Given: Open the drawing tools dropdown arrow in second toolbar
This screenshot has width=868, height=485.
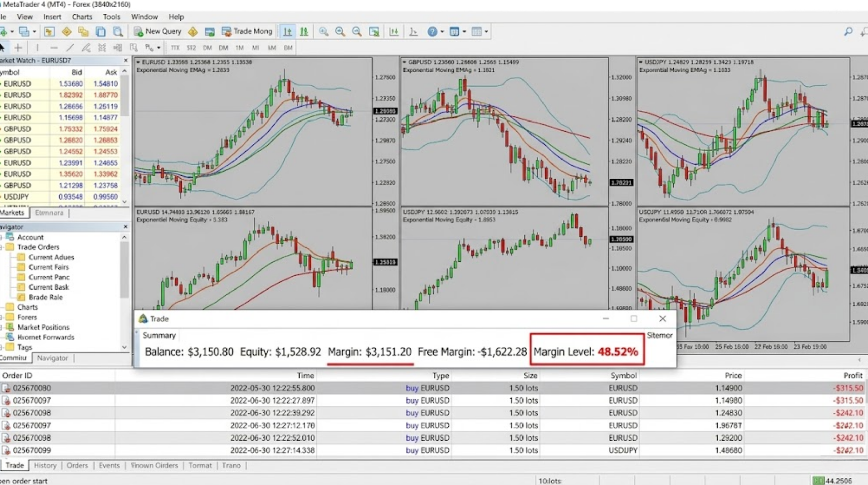Looking at the screenshot, I should [x=158, y=48].
